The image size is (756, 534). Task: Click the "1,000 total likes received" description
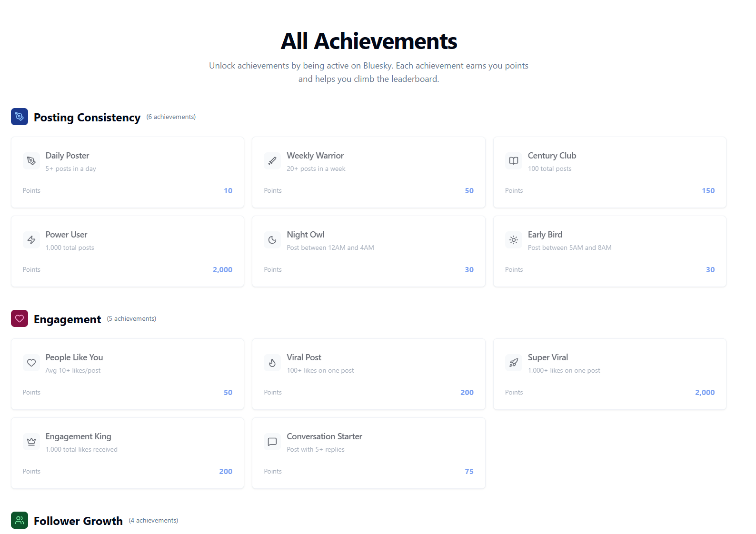click(81, 449)
